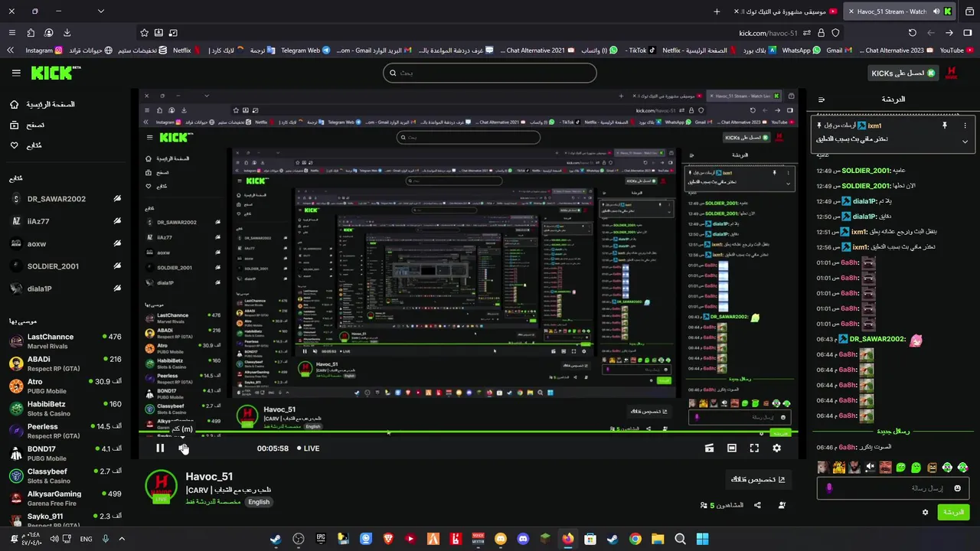Open pinned message three-dot menu
980x551 pixels.
click(x=965, y=126)
